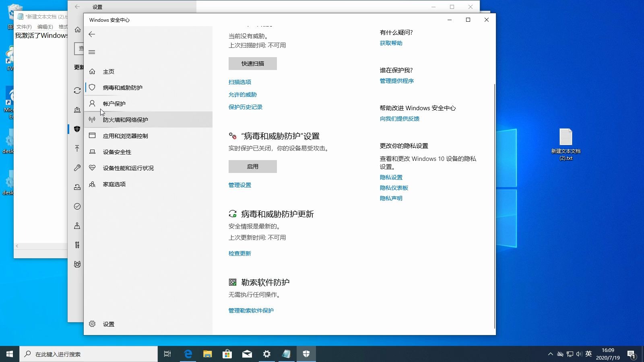Click Windows Update sync icon in Settings sidebar
This screenshot has width=644, height=362.
[77, 90]
